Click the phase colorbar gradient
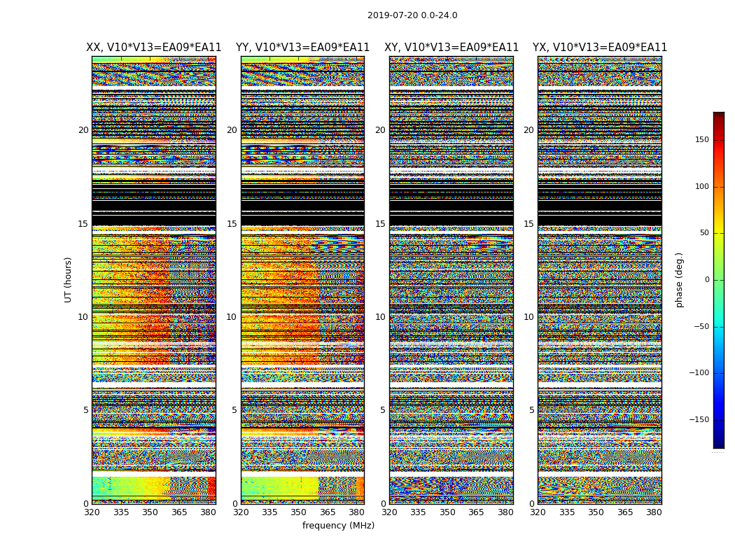Image resolution: width=735 pixels, height=560 pixels. (x=719, y=280)
